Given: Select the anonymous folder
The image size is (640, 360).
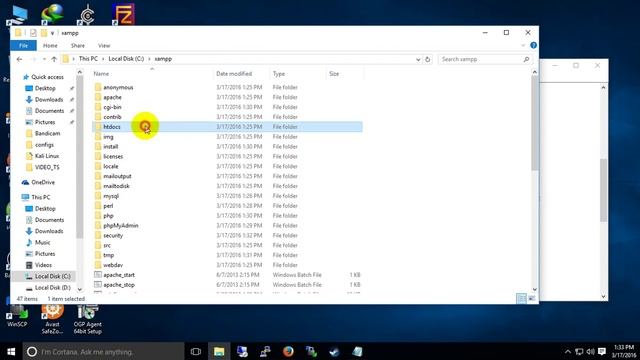Looking at the screenshot, I should 118,87.
